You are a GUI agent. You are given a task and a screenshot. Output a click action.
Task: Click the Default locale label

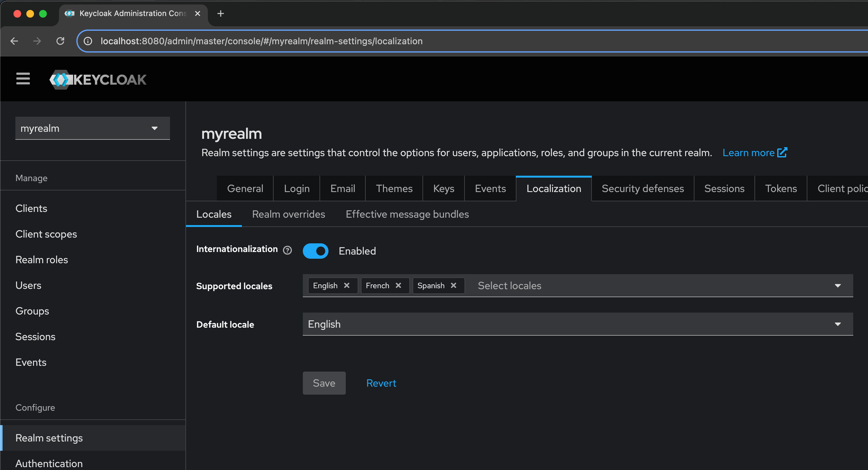(x=225, y=325)
